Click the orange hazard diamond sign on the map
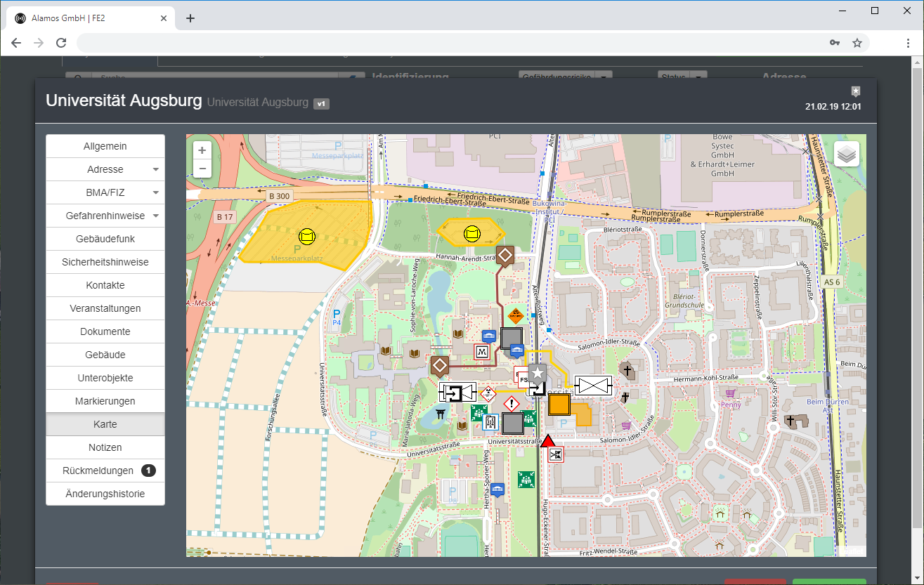The image size is (924, 585). pos(516,315)
